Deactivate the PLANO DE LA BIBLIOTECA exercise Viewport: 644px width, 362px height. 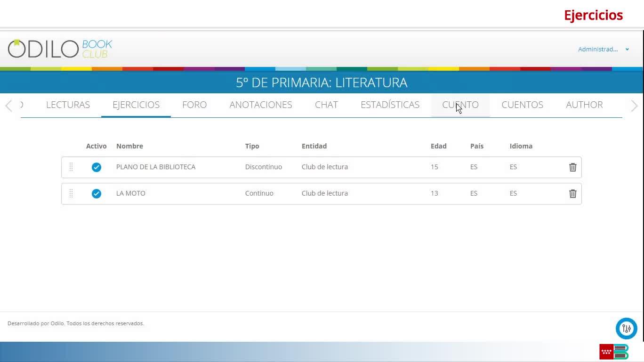[97, 167]
